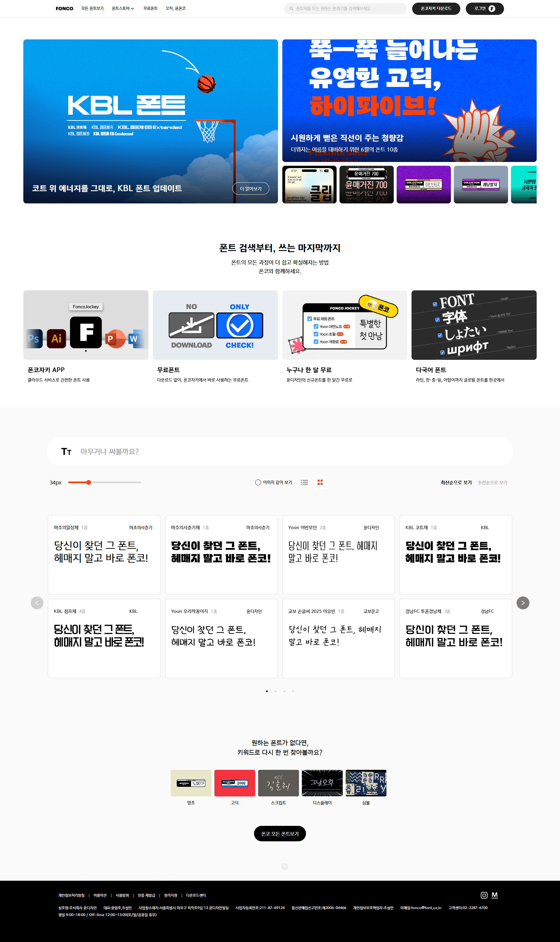Choose the 고딕 keyword thumbnail
Image resolution: width=560 pixels, height=942 pixels.
(x=235, y=783)
